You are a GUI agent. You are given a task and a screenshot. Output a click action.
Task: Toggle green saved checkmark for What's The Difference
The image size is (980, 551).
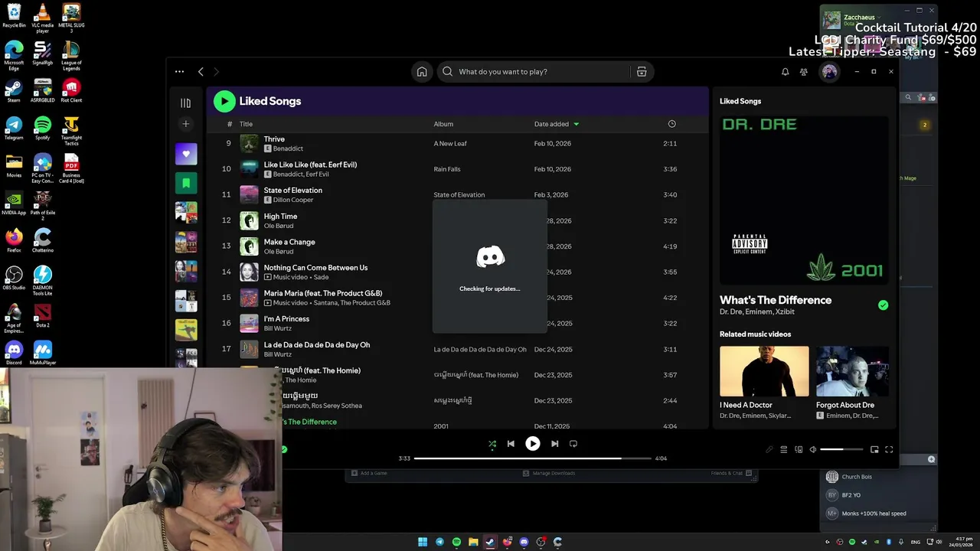(x=883, y=305)
